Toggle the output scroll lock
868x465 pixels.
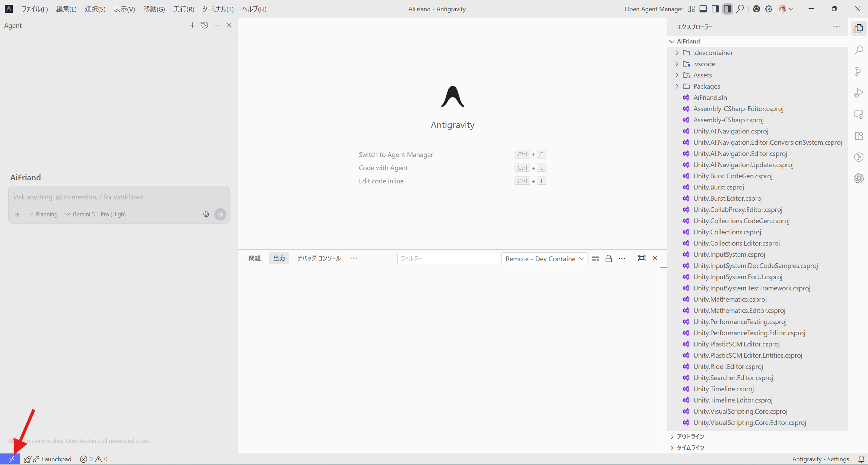point(609,258)
